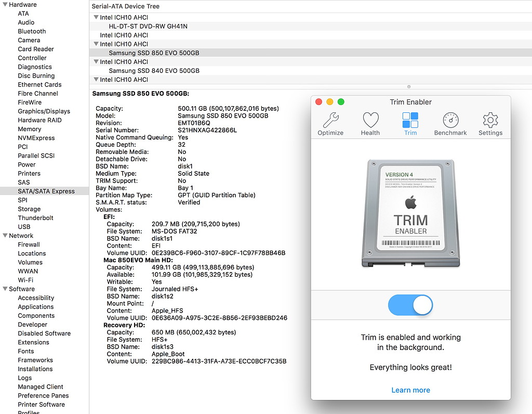Select ATA in the Hardware sidebar
Screen dimensions: 532x414
pyautogui.click(x=23, y=14)
